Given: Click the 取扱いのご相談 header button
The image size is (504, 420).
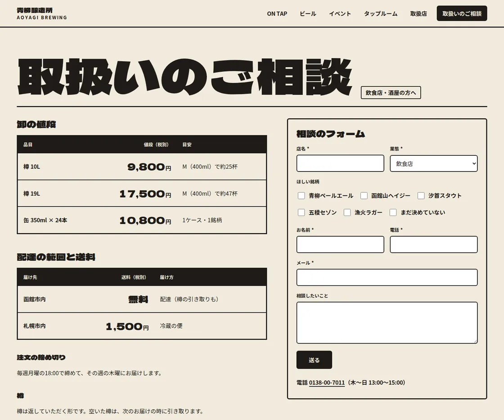Looking at the screenshot, I should click(462, 14).
